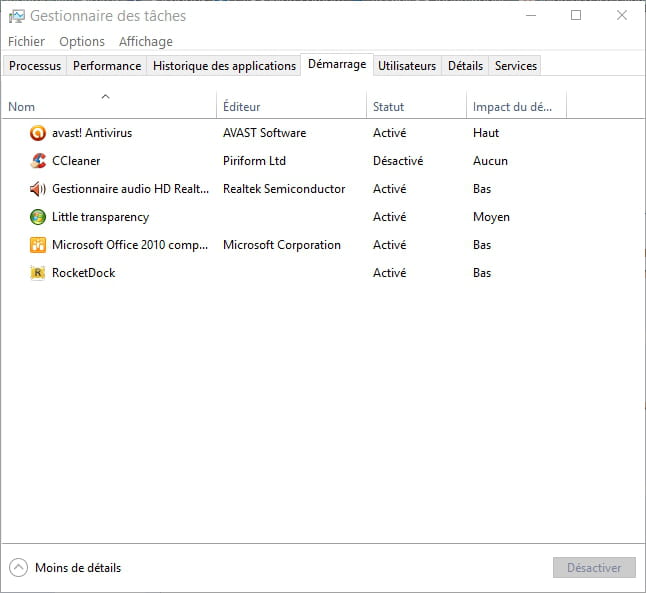The width and height of the screenshot is (646, 593).
Task: Click the Haut impact value for avast
Action: tap(486, 133)
